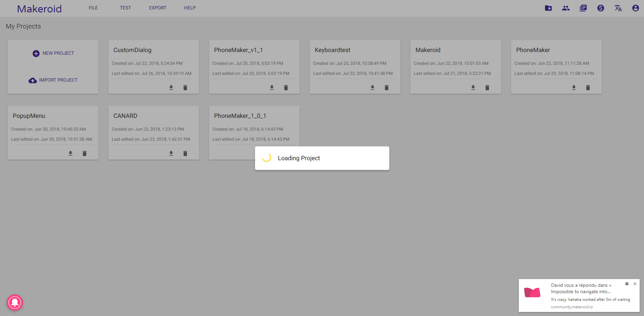Click PopupMenu 'Last edited on: Jun 30, 2018' text
Screen dimensions: 644x316
tap(51, 139)
